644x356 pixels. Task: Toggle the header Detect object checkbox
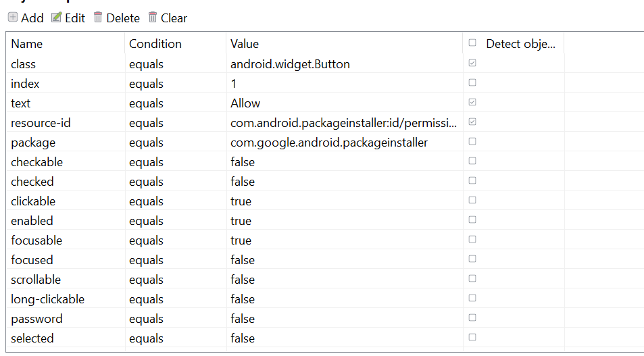472,43
